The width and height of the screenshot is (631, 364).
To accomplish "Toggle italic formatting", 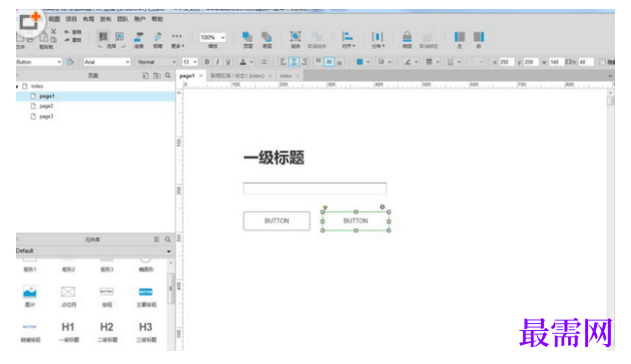I will 218,62.
